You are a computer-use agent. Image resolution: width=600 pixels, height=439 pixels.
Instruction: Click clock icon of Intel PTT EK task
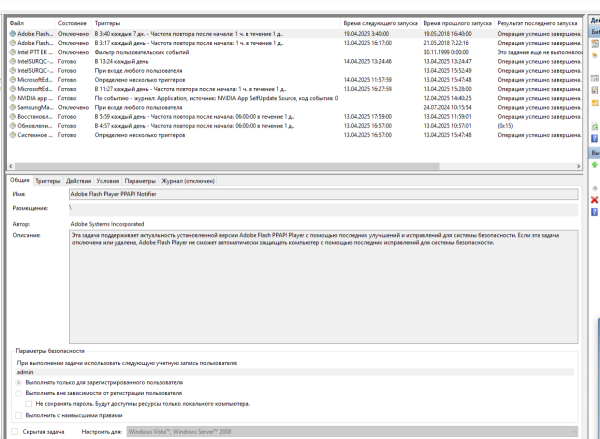coord(13,52)
